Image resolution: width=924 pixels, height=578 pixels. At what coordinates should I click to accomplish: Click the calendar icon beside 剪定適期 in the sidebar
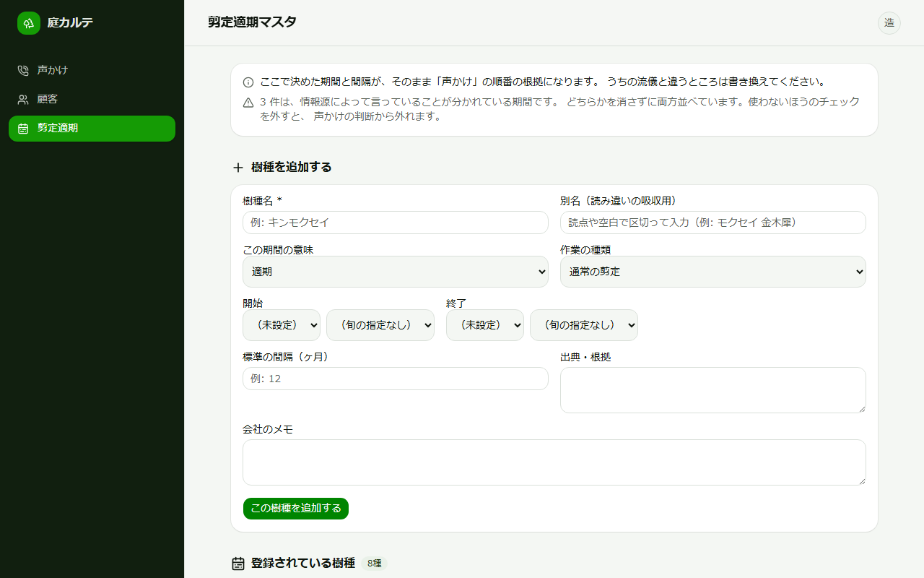coord(23,129)
